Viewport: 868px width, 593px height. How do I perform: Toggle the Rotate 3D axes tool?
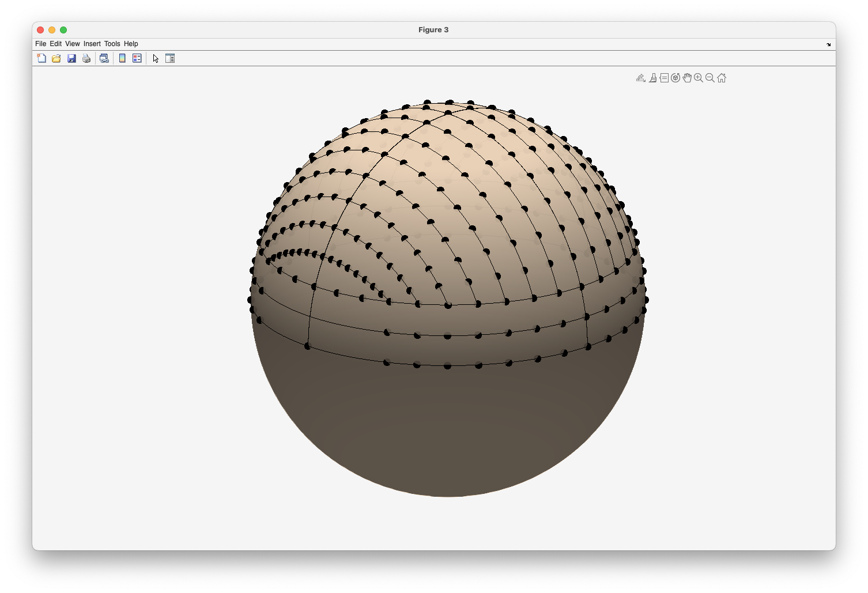675,78
